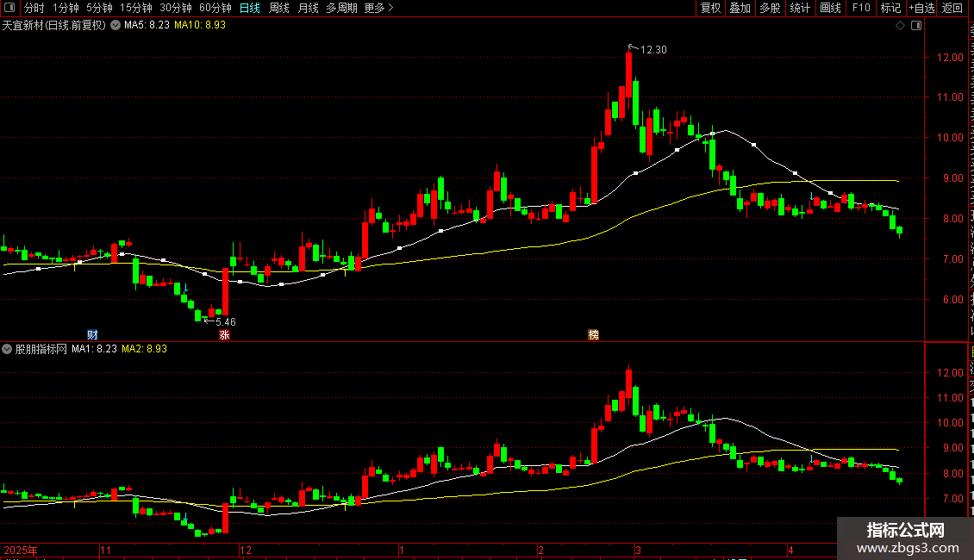Open 多周期 multi-period view
Screen dimensions: 974x560
pos(341,8)
